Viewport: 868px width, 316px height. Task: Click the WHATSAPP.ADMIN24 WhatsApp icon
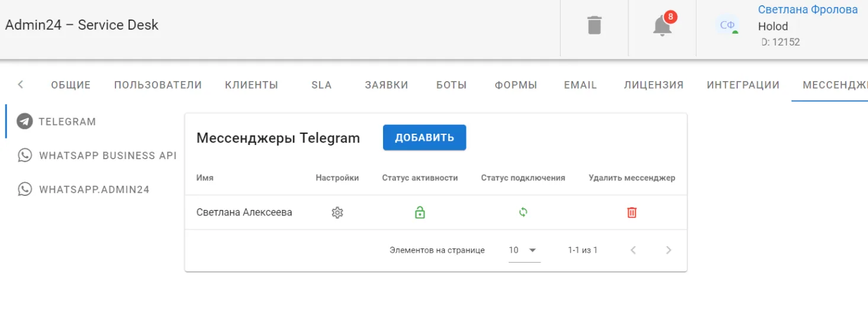point(25,189)
